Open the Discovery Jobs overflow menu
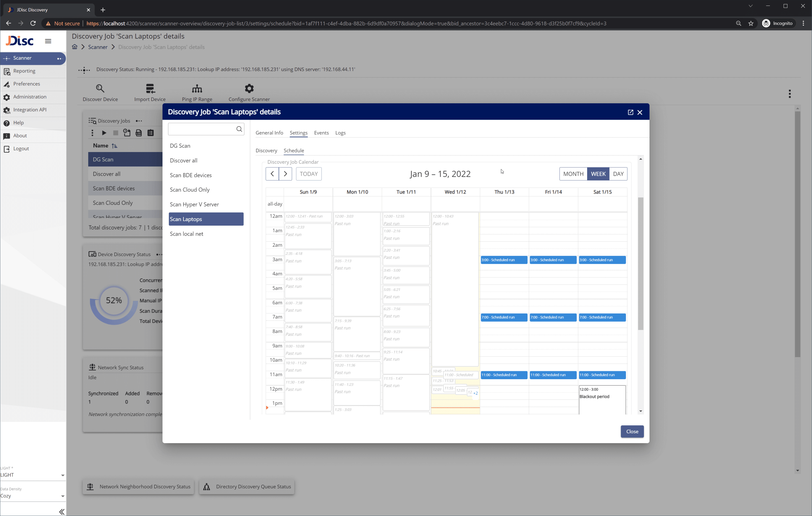 pyautogui.click(x=139, y=121)
